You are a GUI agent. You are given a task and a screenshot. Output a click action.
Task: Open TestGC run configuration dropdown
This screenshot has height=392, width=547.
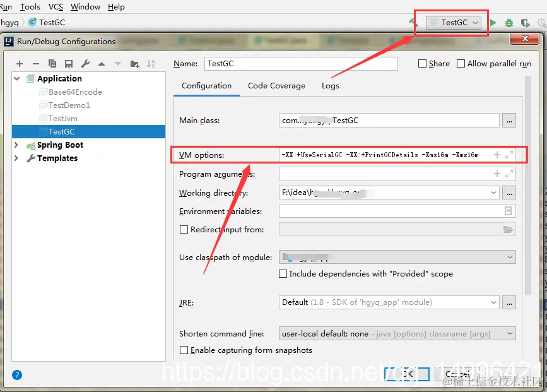point(454,23)
